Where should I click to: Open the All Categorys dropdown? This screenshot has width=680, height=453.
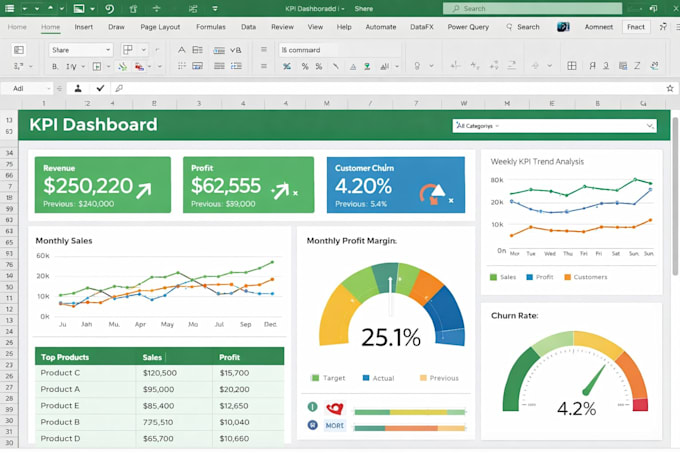555,126
